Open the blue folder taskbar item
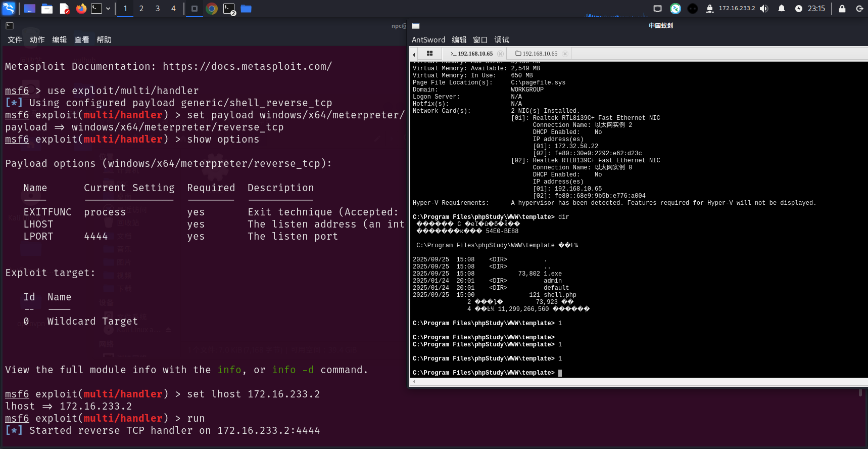Viewport: 868px width, 449px height. click(246, 9)
